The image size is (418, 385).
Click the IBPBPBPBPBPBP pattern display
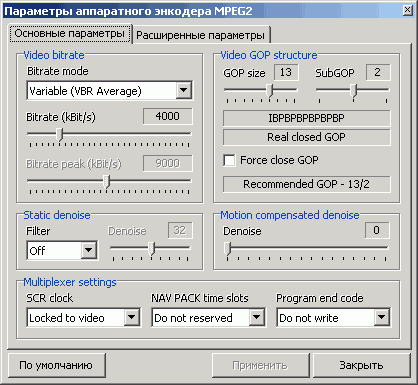click(306, 118)
